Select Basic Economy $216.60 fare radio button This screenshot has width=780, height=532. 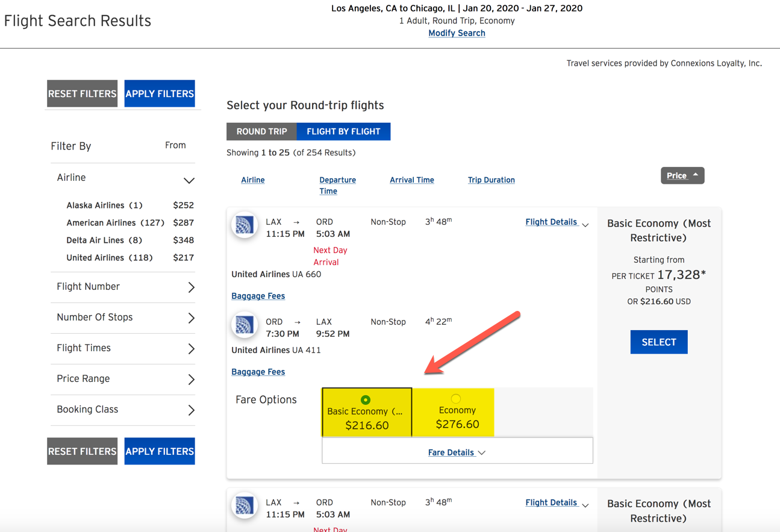pyautogui.click(x=366, y=399)
